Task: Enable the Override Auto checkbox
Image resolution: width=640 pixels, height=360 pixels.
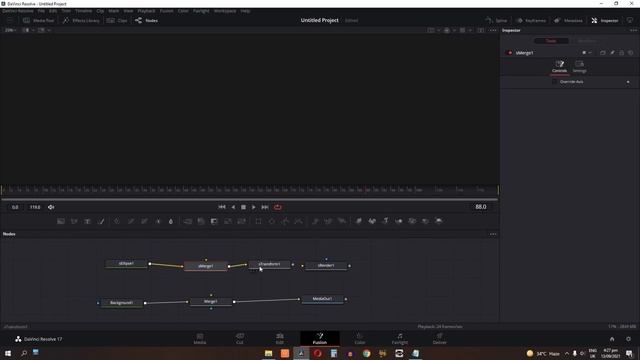Action: click(554, 82)
